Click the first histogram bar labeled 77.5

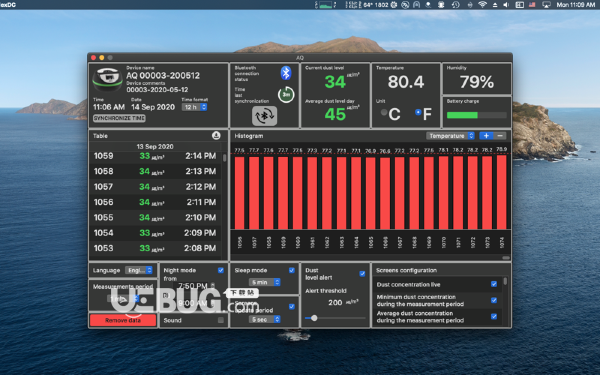[x=240, y=193]
